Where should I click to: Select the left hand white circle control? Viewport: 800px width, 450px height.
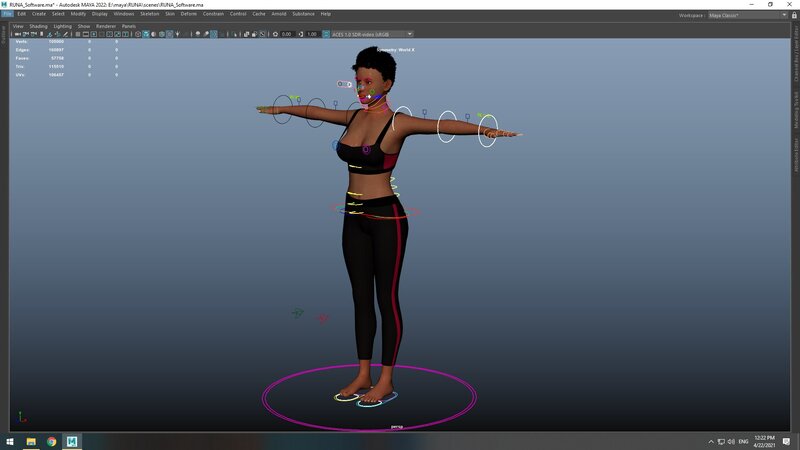click(x=487, y=131)
